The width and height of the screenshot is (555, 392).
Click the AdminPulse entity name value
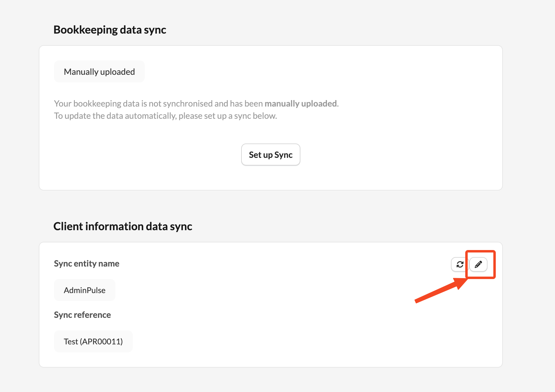(x=85, y=290)
